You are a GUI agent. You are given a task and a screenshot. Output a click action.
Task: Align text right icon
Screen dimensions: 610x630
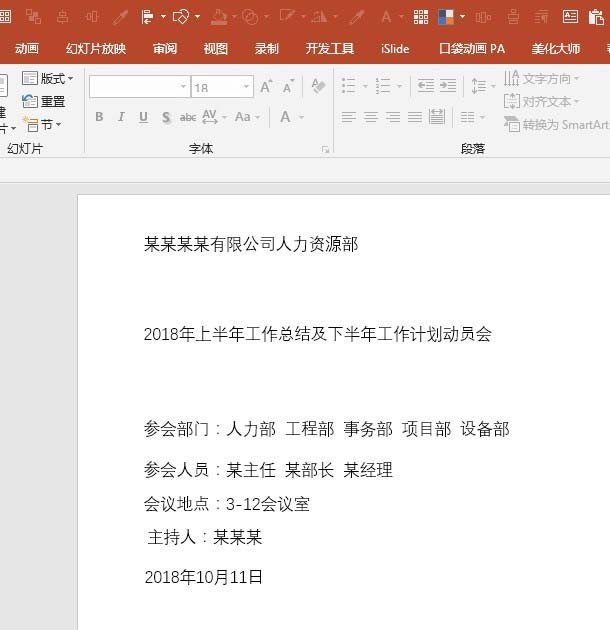coord(393,117)
